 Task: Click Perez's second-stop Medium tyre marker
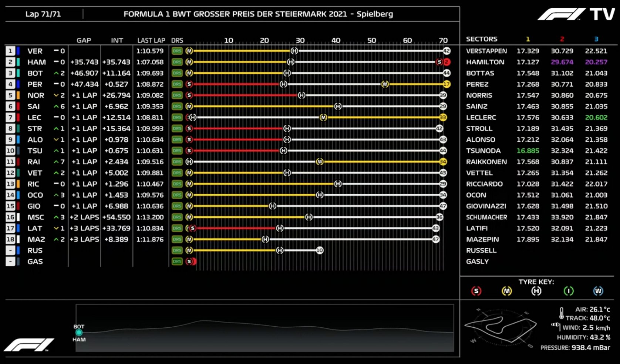385,84
